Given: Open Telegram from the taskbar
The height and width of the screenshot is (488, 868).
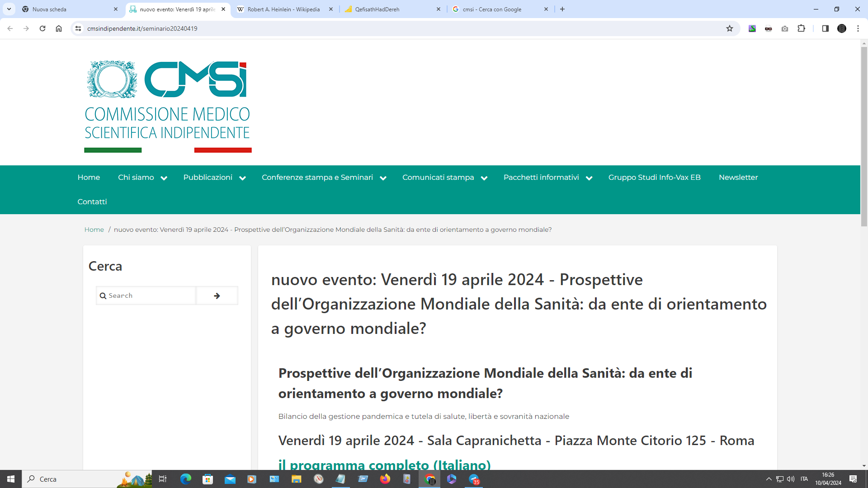Looking at the screenshot, I should (474, 479).
